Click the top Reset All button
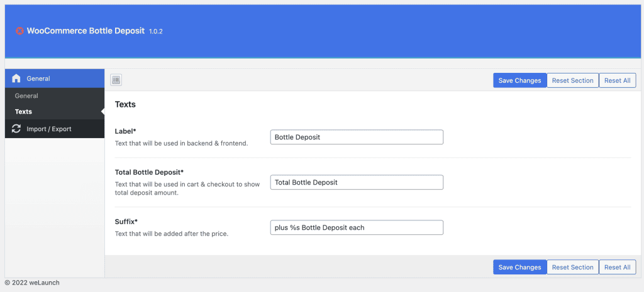The image size is (644, 292). pyautogui.click(x=618, y=80)
